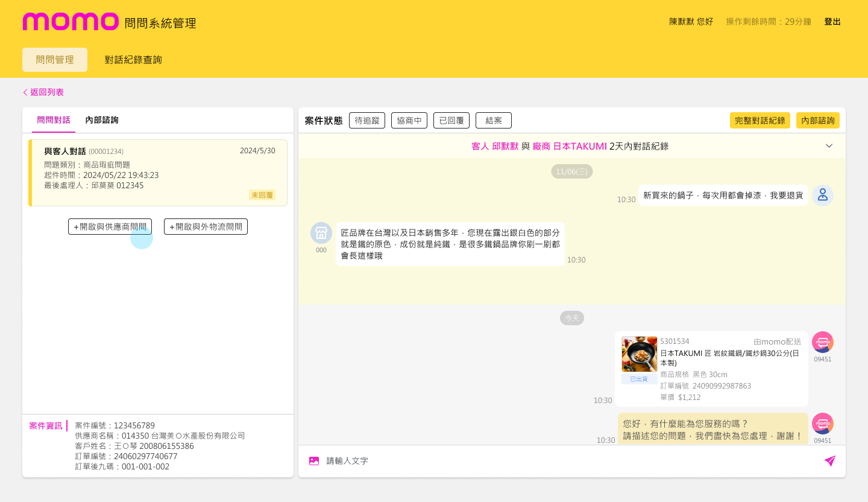Click product title 日本TAKUMI 匠 岩紋鐵鍋
Screen dimensions: 868x502
(730, 358)
